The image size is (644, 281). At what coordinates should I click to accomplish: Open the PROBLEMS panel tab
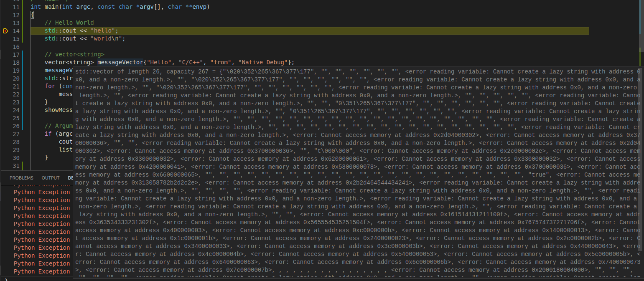[x=21, y=178]
